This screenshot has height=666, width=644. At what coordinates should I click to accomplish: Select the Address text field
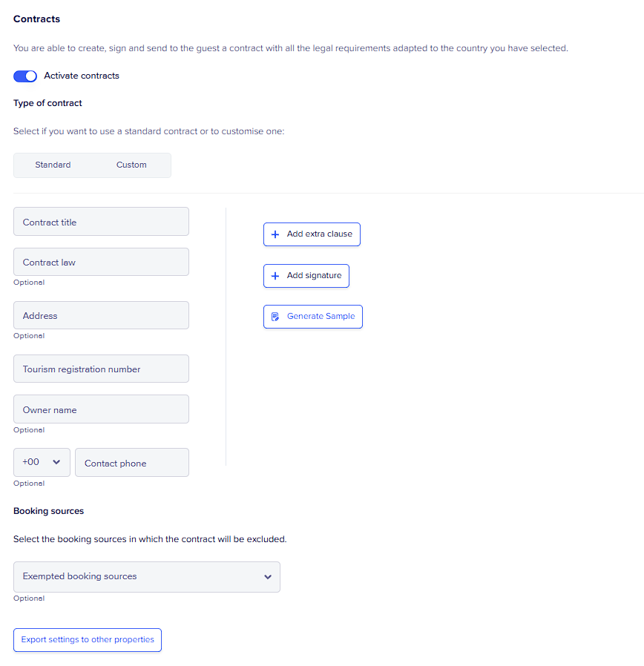[x=101, y=316]
